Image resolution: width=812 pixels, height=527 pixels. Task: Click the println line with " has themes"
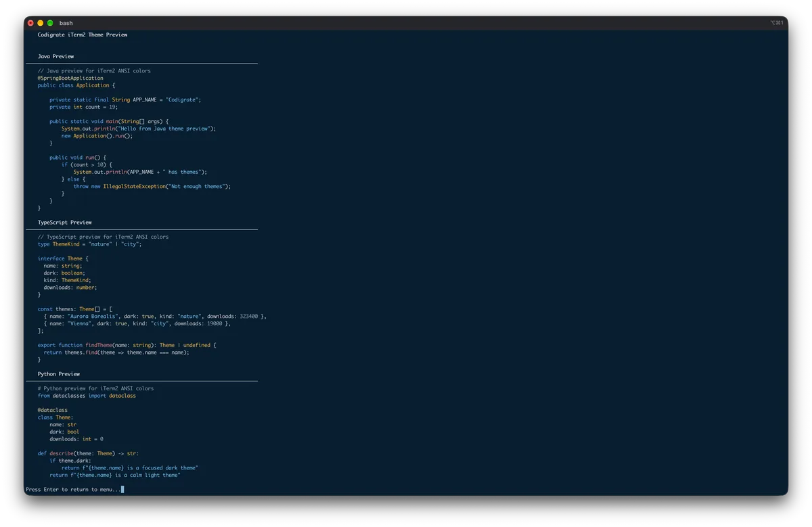point(140,172)
